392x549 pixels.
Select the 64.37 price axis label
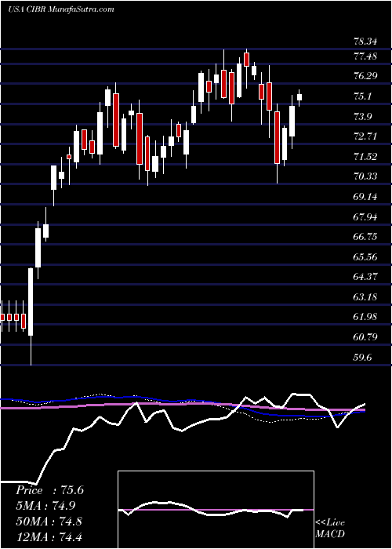365,277
